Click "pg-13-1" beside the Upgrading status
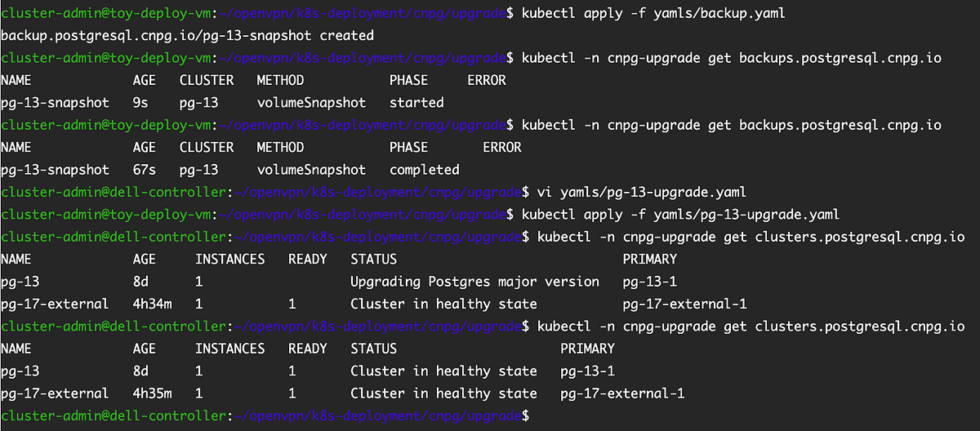The height and width of the screenshot is (431, 980). tap(649, 282)
